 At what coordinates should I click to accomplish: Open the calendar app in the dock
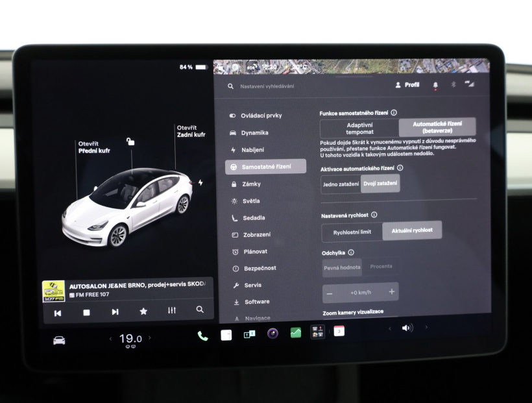(339, 331)
